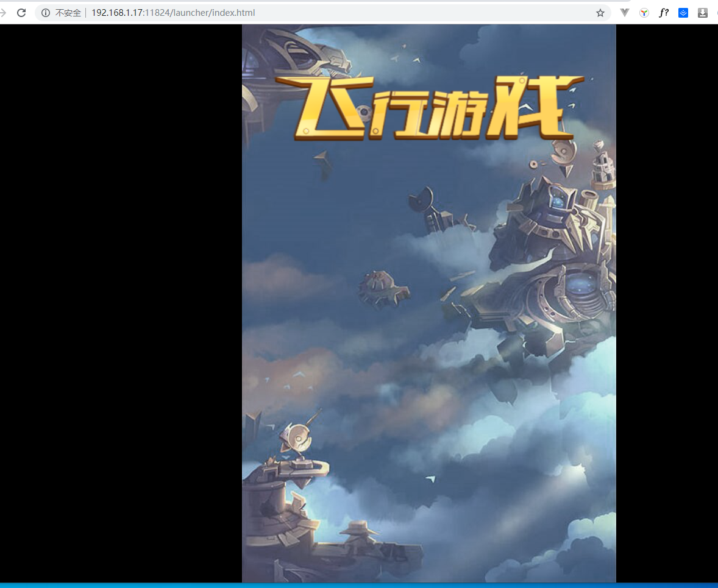
Task: Open the download extension icon
Action: click(703, 13)
